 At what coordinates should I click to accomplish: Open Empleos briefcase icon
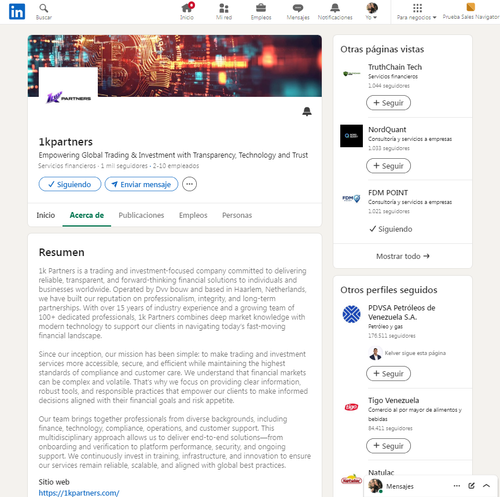[261, 11]
